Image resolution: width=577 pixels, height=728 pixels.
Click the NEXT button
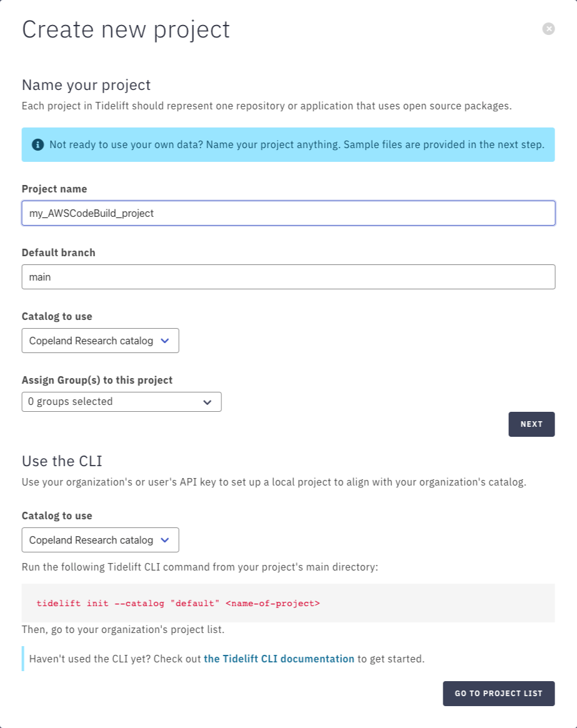(531, 424)
